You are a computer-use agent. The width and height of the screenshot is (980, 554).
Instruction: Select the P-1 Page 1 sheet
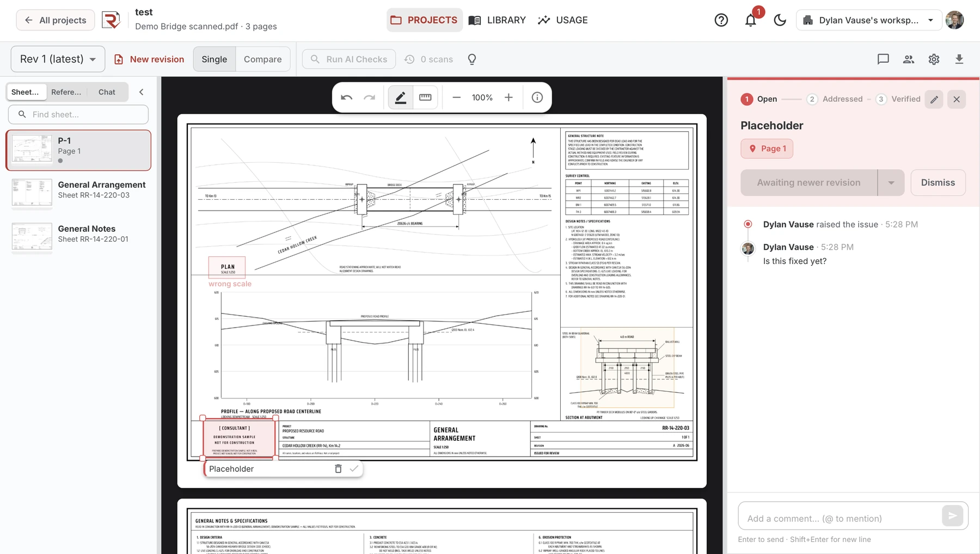tap(78, 150)
